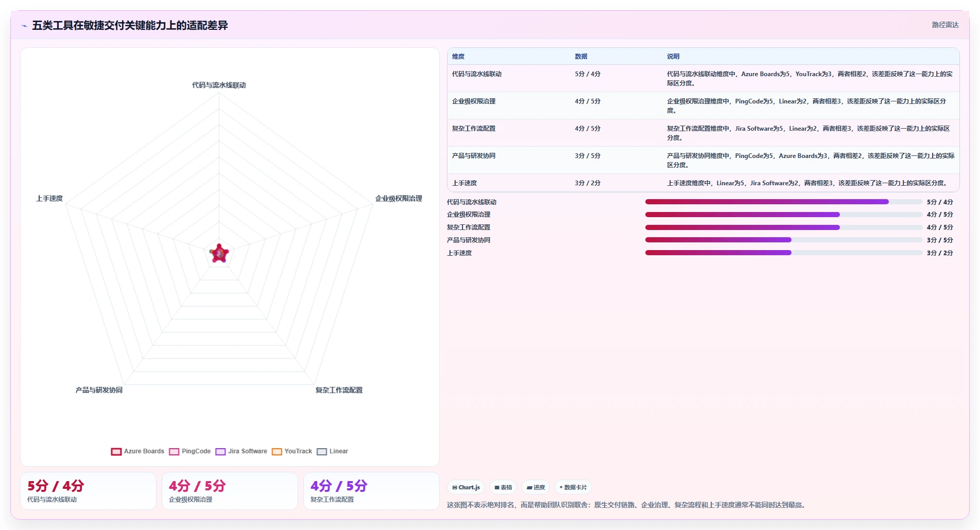Click the star-shaped radar data cluster
This screenshot has width=980, height=530.
[219, 253]
